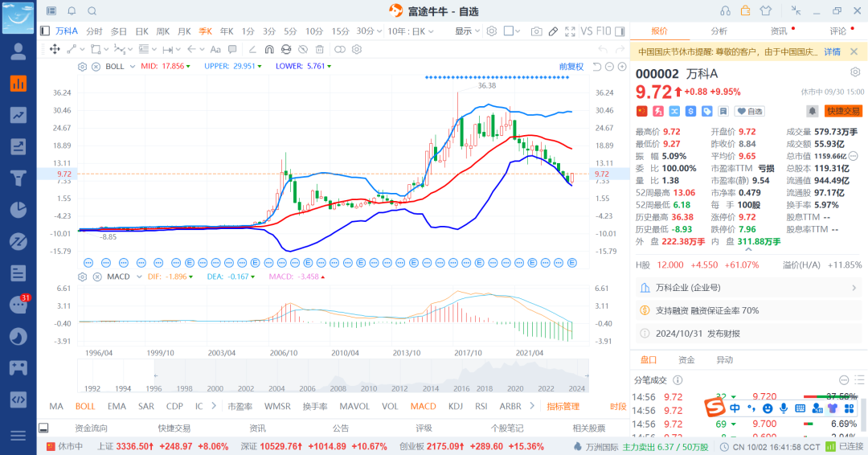Open the orange wallet icon
The height and width of the screenshot is (455, 868).
pyautogui.click(x=745, y=10)
